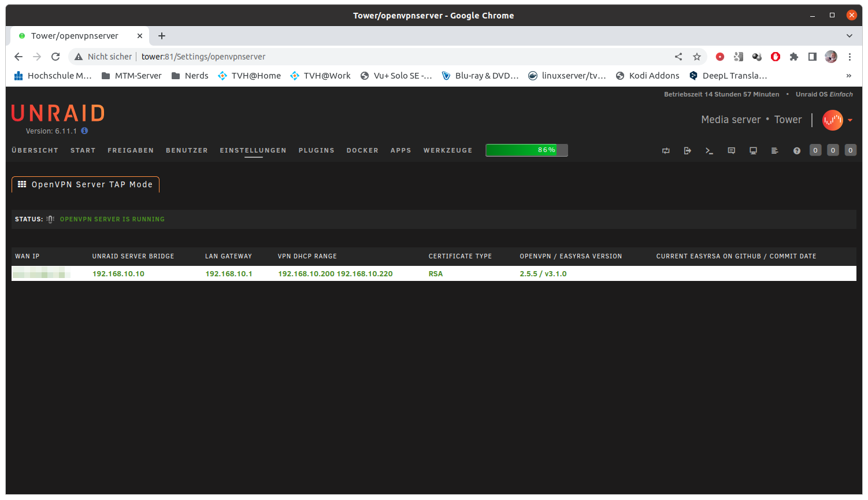The image size is (868, 500).
Task: Click the Unraid switch language icon
Action: click(x=666, y=151)
